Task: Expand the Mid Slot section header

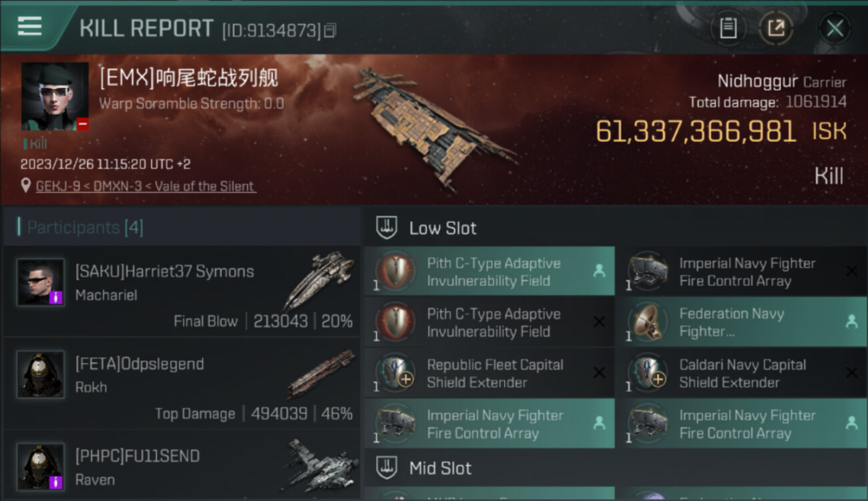Action: click(615, 468)
